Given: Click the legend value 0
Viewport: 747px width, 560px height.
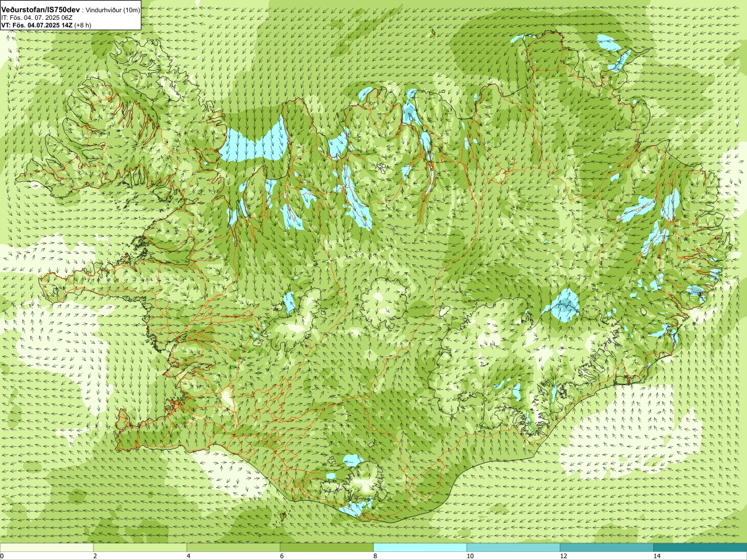Looking at the screenshot, I should coord(2,556).
